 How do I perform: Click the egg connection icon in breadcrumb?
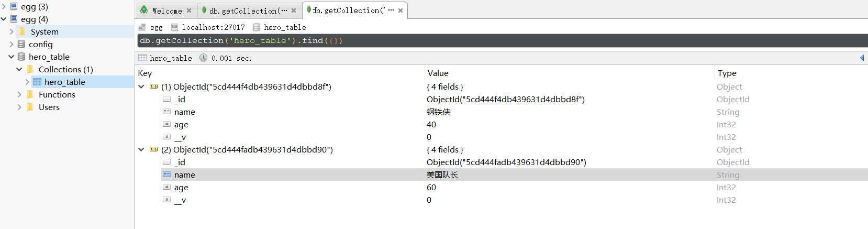coord(142,27)
